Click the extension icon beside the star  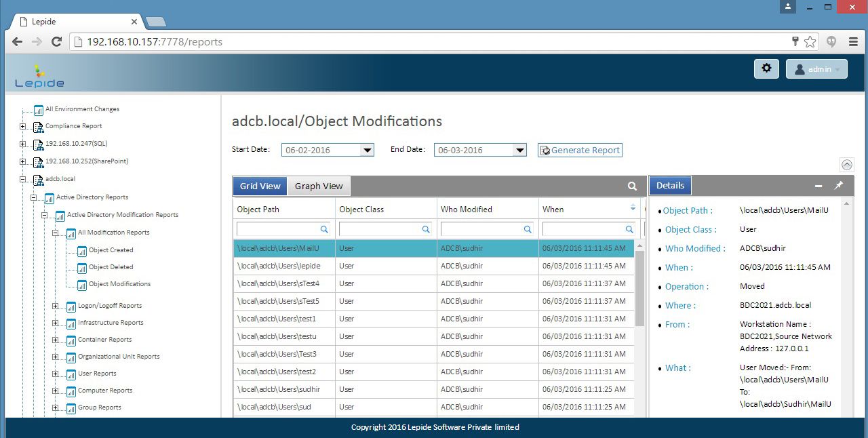[x=831, y=42]
